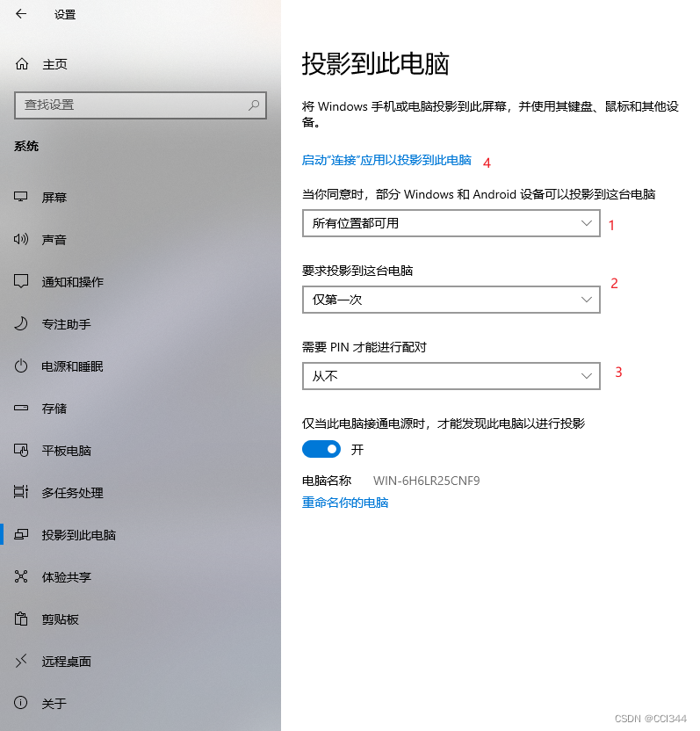Screen dimensions: 700x731
Task: Open 远程桌面 settings page
Action: pos(66,662)
